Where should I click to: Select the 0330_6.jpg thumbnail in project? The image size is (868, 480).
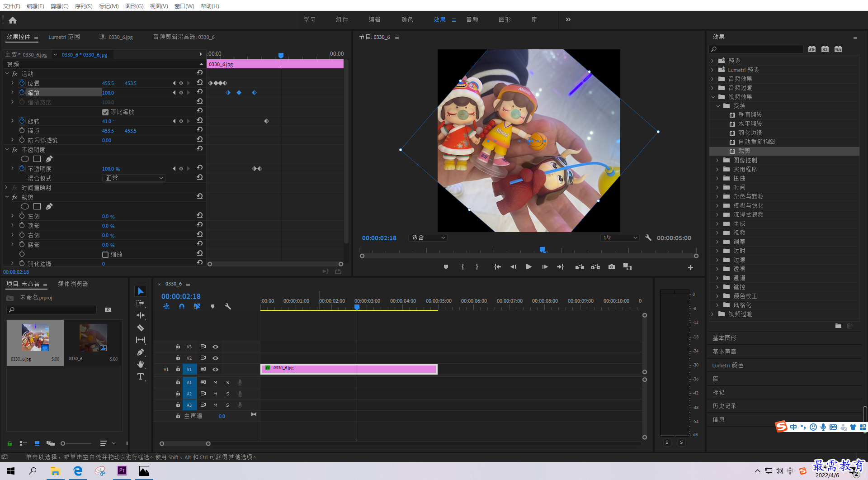tap(35, 337)
